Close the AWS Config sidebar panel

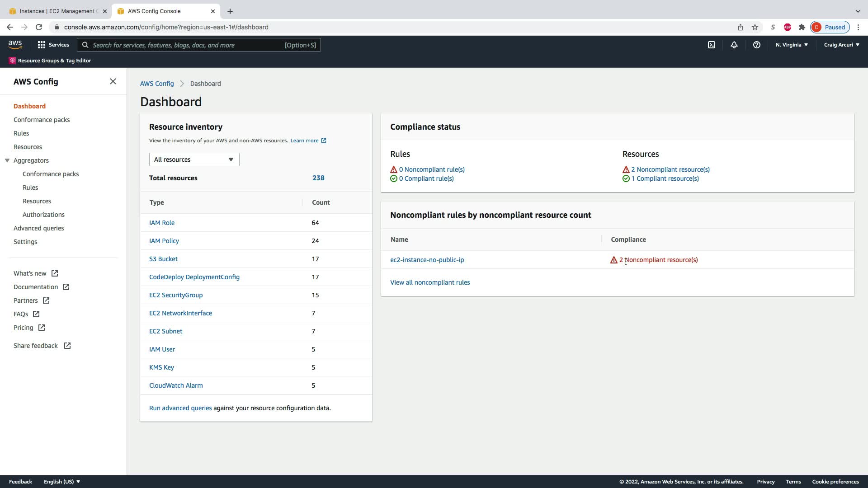coord(113,81)
